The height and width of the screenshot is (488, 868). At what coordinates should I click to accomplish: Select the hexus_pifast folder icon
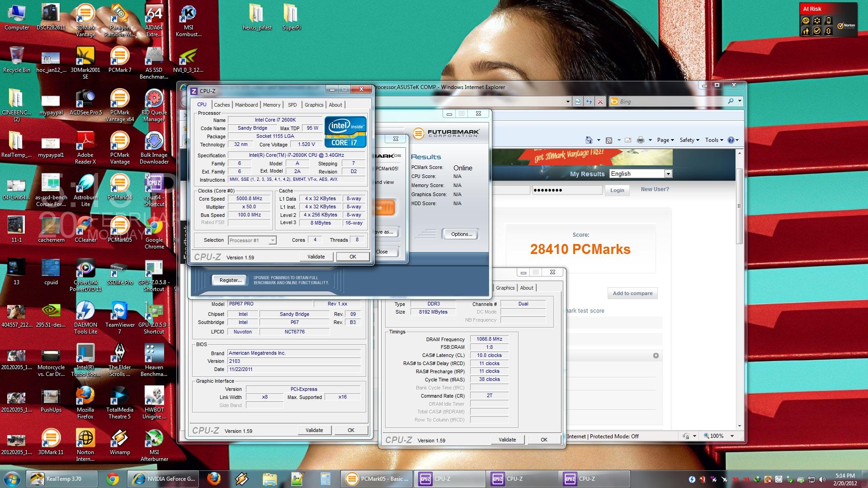click(x=257, y=17)
